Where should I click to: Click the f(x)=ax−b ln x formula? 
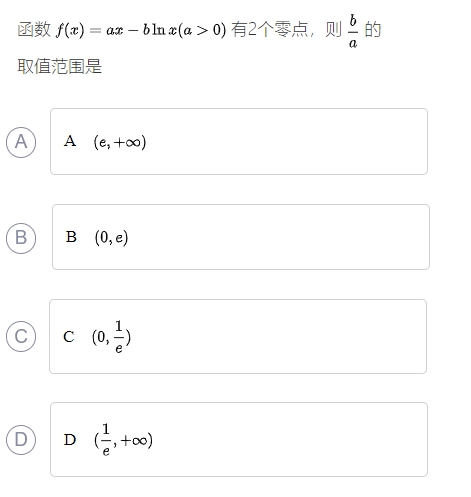(x=141, y=30)
